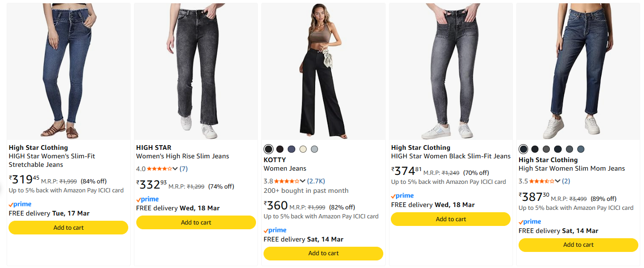Click the 3.5 star rating icons on Slim Mom Jeans
The image size is (644, 268).
[x=541, y=181]
